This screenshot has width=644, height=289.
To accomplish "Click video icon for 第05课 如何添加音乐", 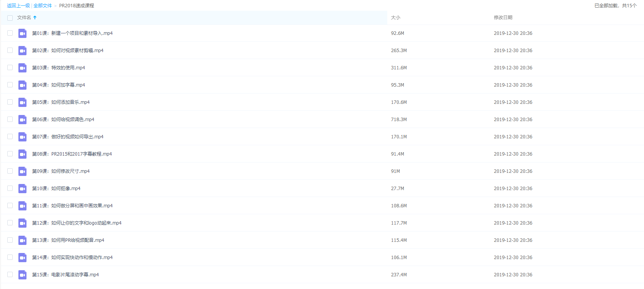I will [22, 102].
